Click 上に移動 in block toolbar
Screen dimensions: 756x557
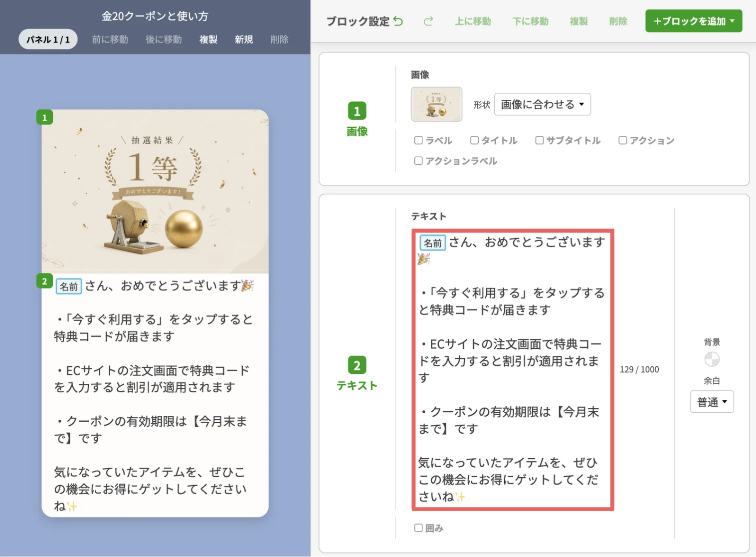pos(473,21)
